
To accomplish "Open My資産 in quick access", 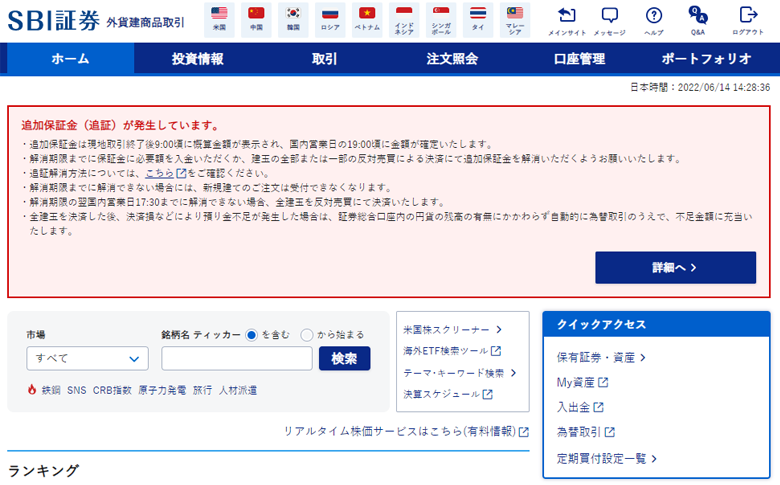I will (x=583, y=383).
